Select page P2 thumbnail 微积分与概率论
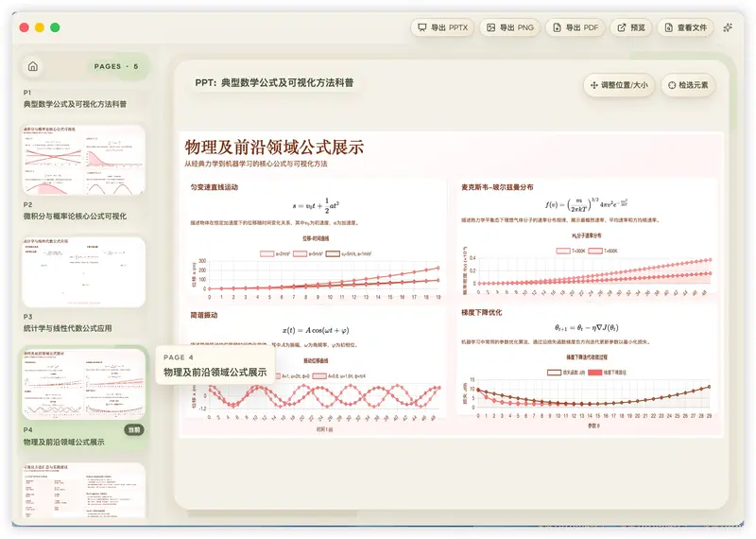The width and height of the screenshot is (756, 539). click(83, 160)
